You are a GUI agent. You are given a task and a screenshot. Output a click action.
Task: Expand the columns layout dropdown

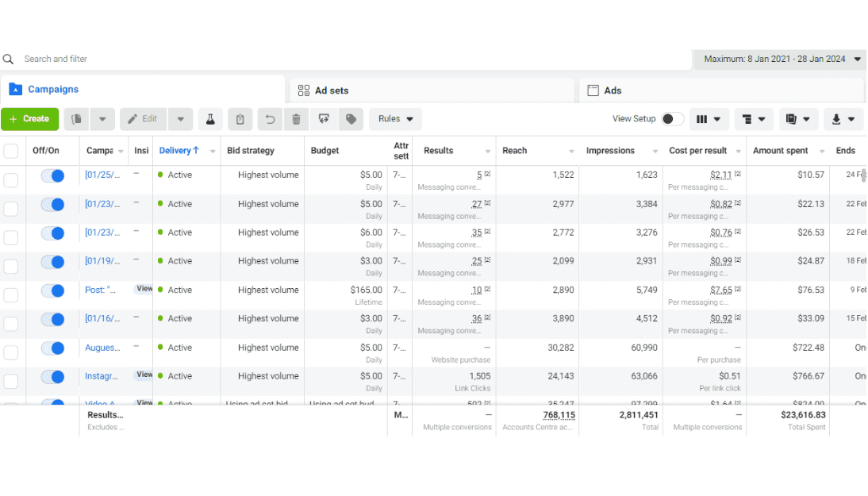pos(709,119)
